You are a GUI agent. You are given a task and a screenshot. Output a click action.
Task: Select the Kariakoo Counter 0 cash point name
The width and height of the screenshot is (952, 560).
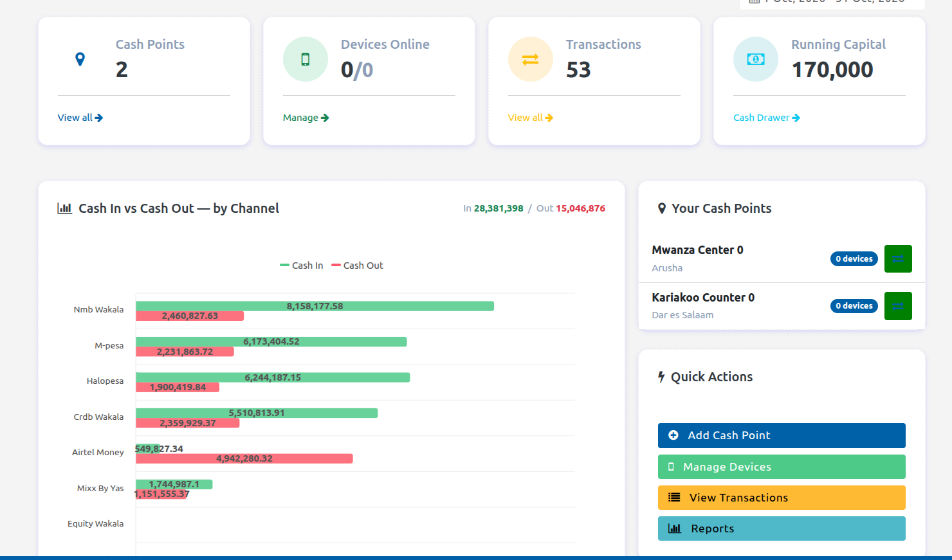coord(703,298)
